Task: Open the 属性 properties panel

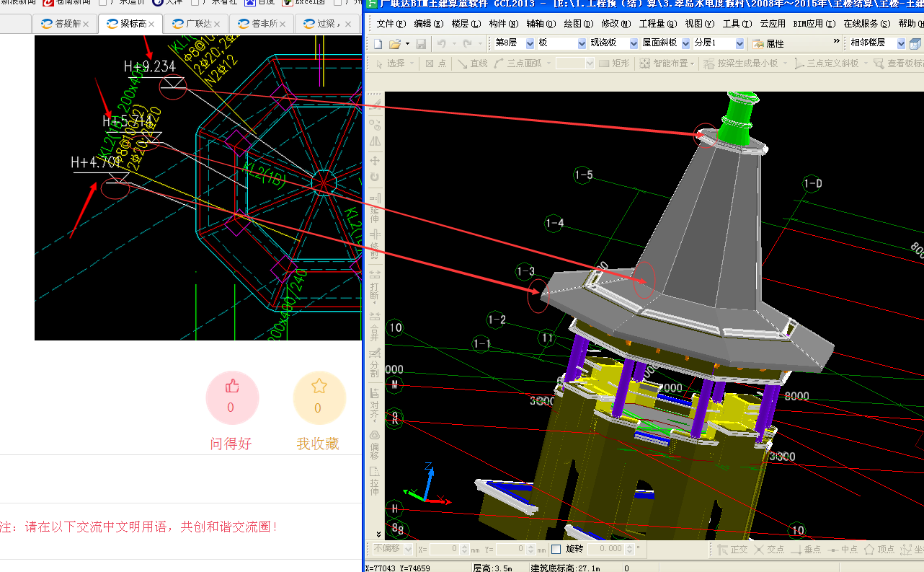Action: 768,44
